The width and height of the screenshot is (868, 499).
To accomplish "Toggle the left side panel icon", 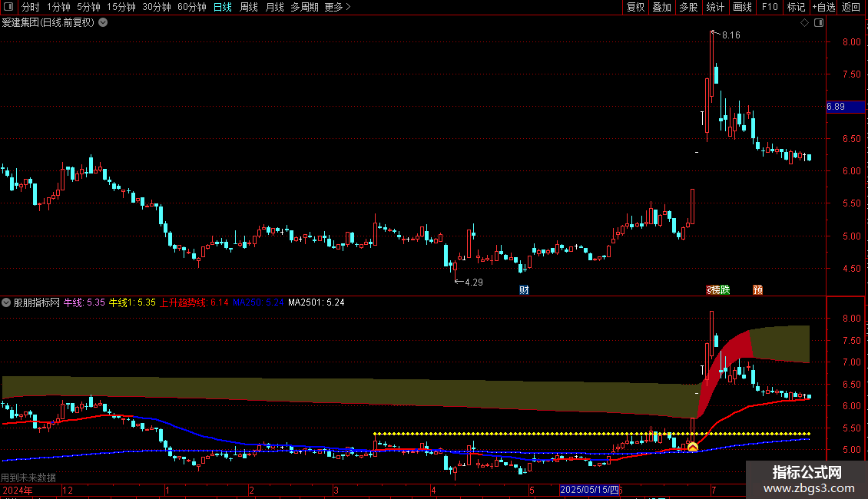I will 8,7.
